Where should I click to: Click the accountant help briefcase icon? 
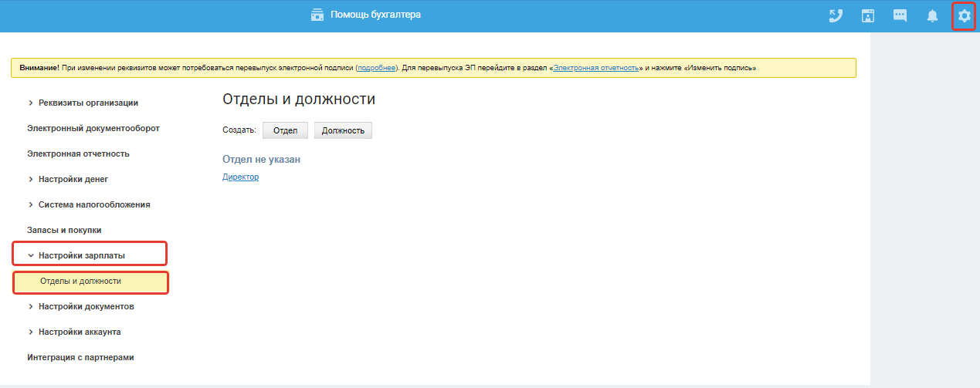317,15
